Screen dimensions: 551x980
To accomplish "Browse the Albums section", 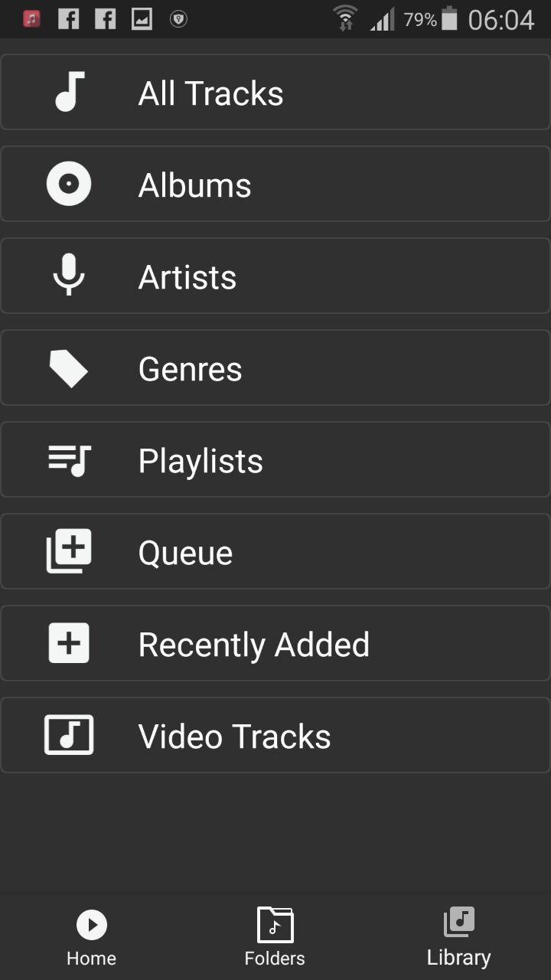I will [194, 185].
